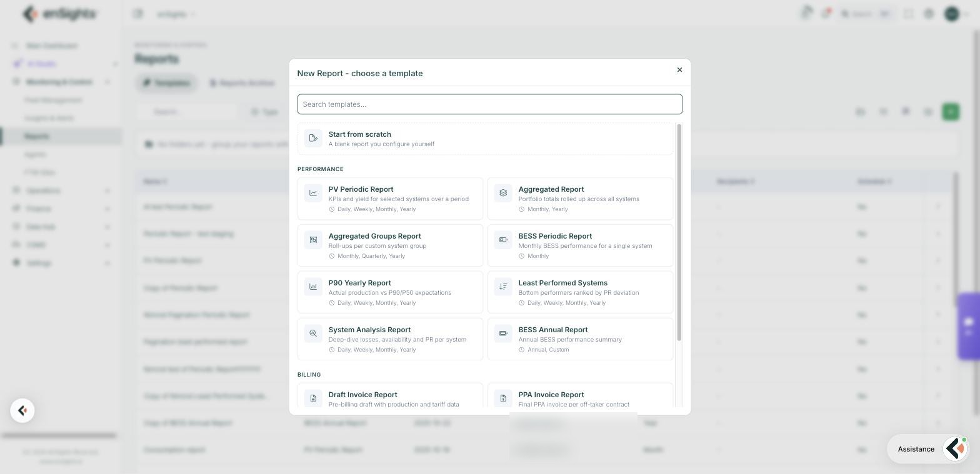Open the Assistance button
The image size is (980, 474).
point(928,449)
